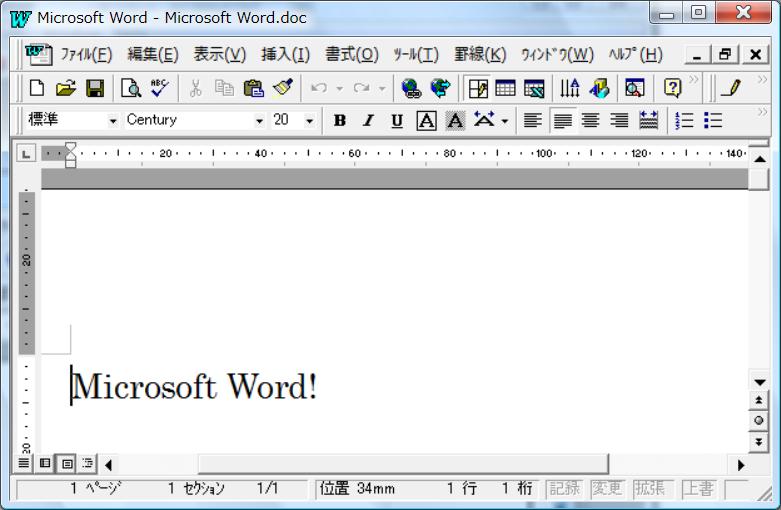Expand the Undo history dropdown arrow

click(x=339, y=89)
